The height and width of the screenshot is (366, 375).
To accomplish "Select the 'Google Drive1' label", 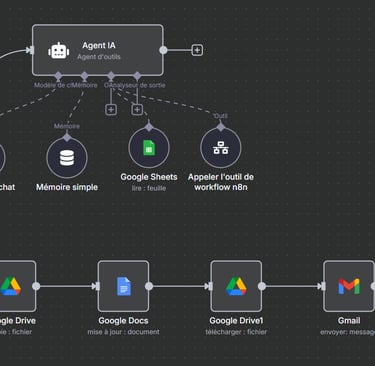I will point(236,321).
